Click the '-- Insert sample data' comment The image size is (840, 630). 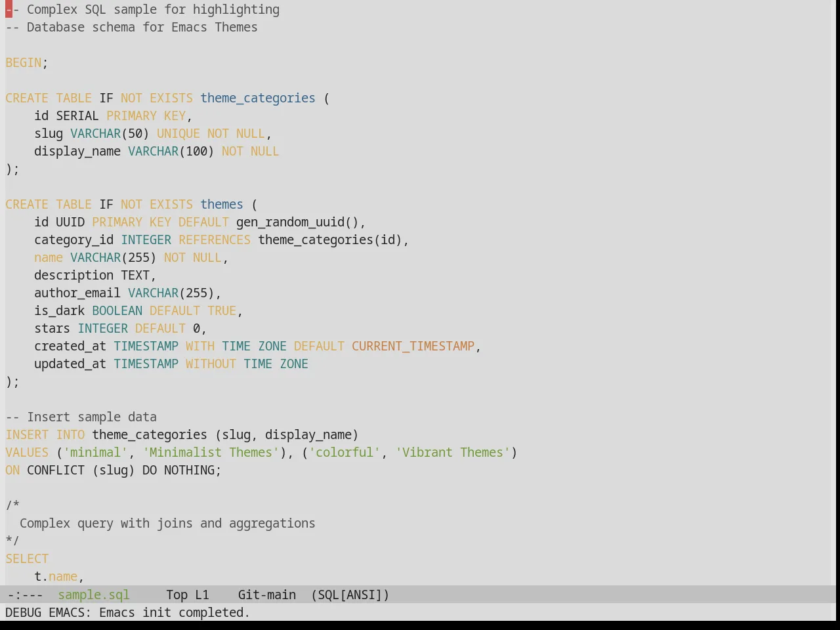click(81, 417)
